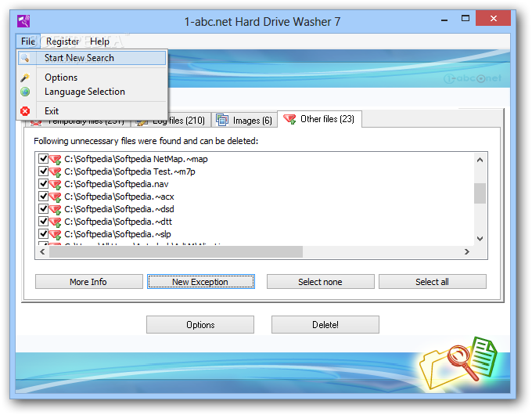
Task: Click the vertical scrollbar thumb
Action: (480, 193)
